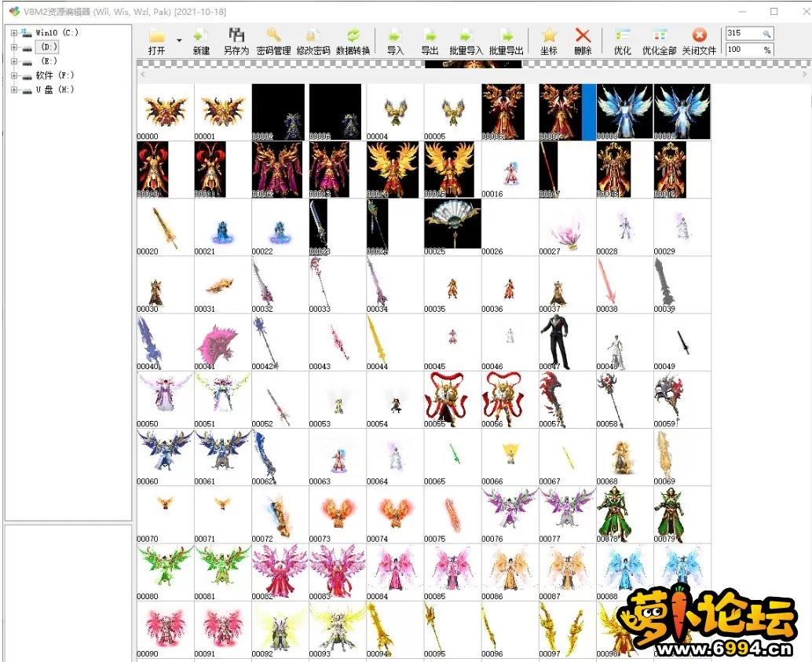This screenshot has width=812, height=662.
Task: Click the 删除 red X icon
Action: 583,36
